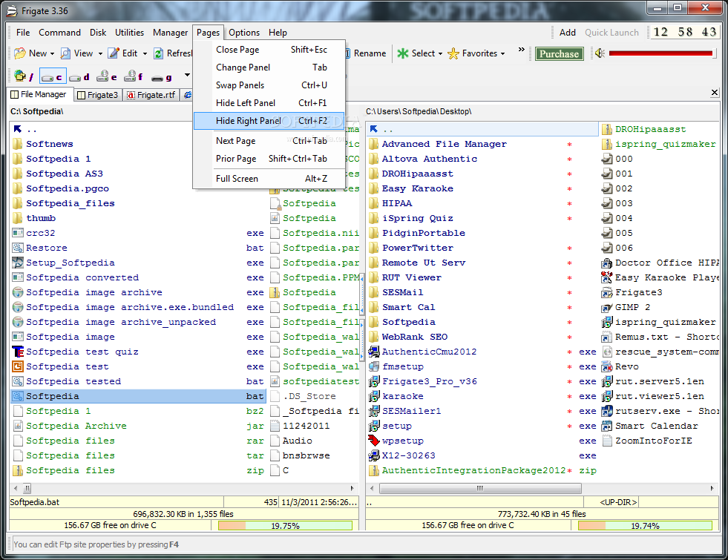
Task: Click the right panel horizontal scrollbar
Action: pos(480,488)
